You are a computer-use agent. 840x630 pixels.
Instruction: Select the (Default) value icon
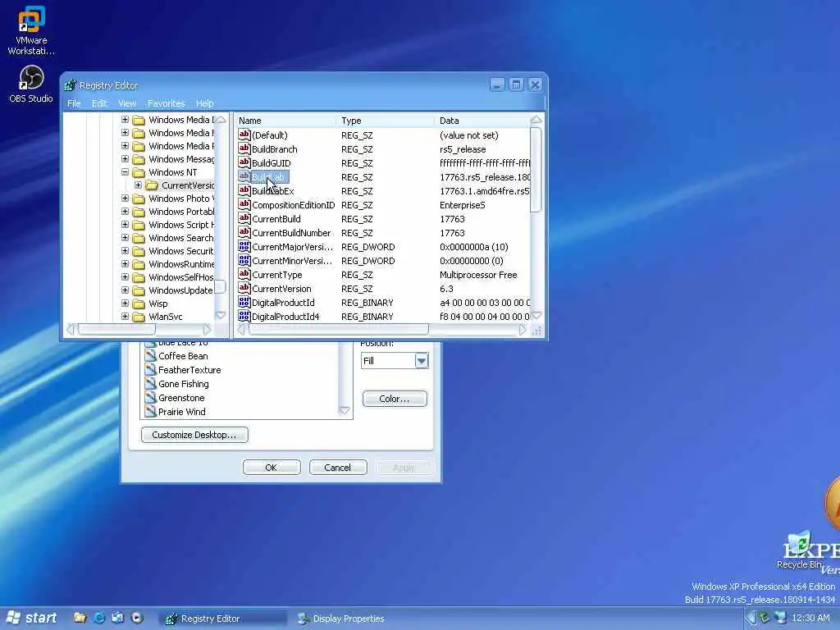(x=244, y=135)
